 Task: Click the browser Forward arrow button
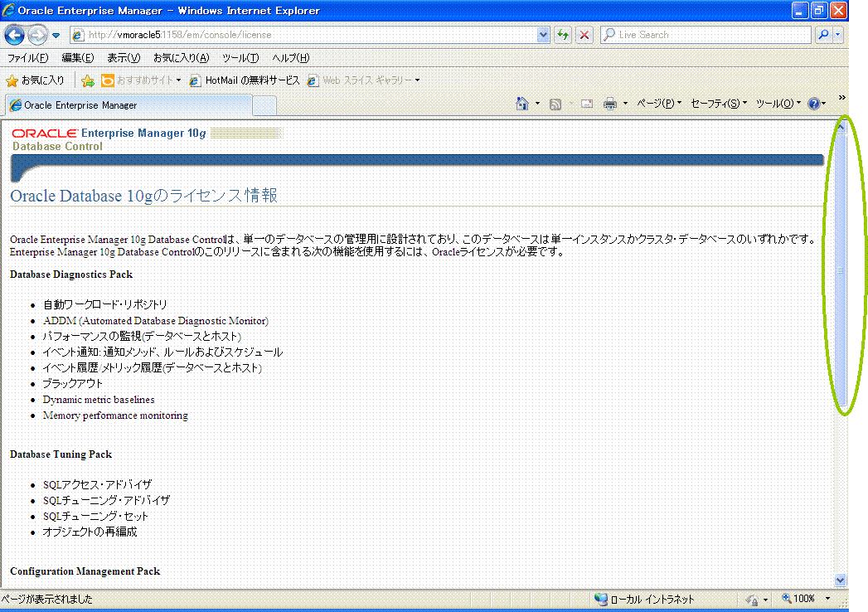[x=37, y=35]
